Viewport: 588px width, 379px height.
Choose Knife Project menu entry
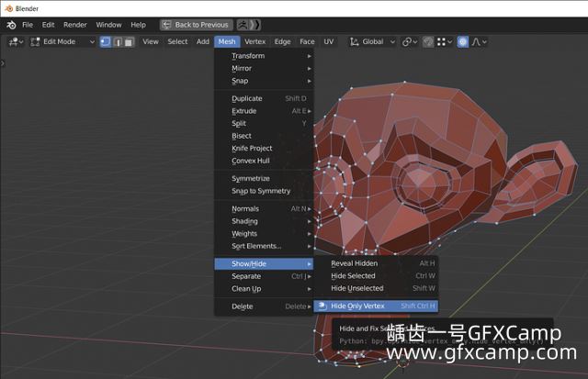pyautogui.click(x=264, y=149)
